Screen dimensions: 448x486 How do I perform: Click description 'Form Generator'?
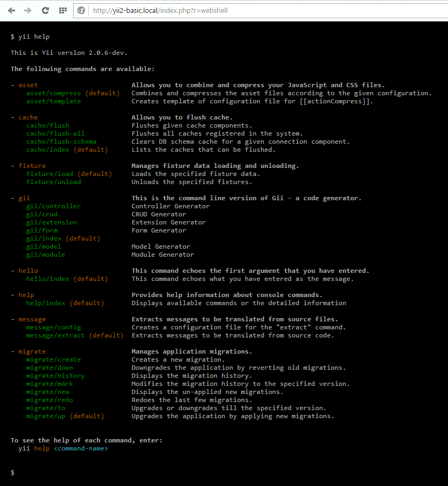[x=159, y=230]
